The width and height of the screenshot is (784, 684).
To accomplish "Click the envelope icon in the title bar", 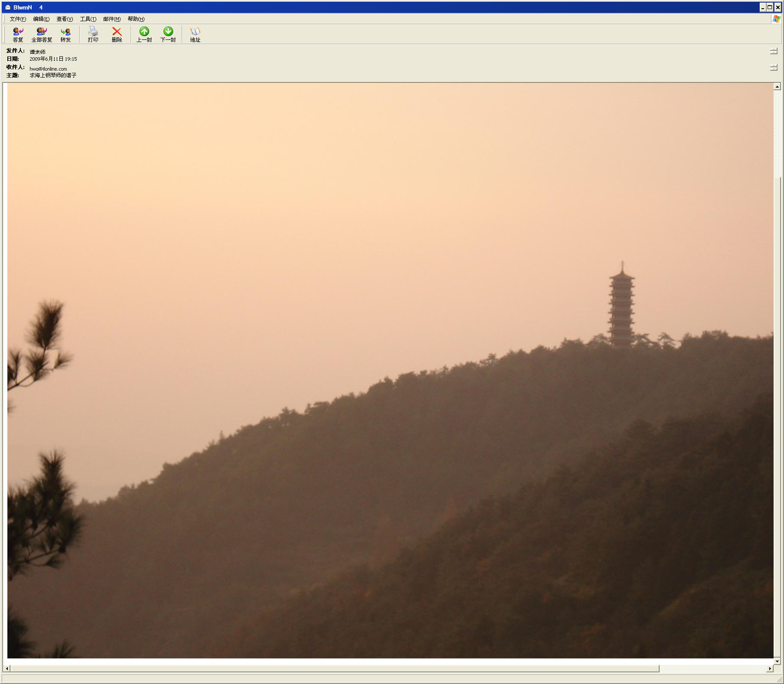I will [7, 7].
